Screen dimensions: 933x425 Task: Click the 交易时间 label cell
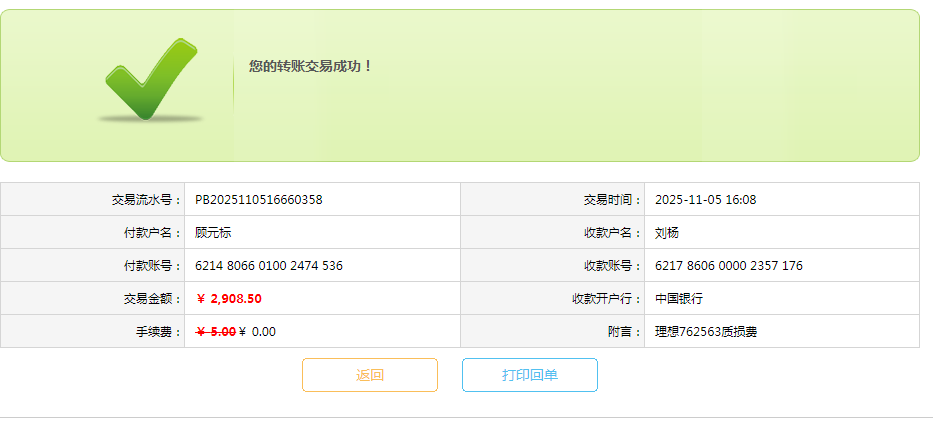[612, 199]
